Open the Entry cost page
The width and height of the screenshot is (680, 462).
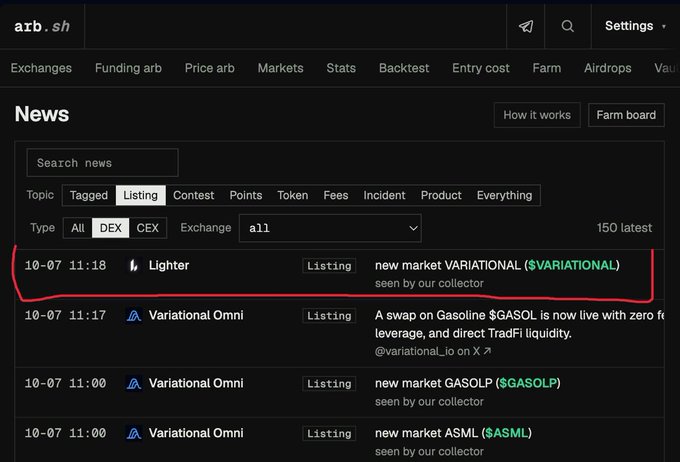point(481,68)
